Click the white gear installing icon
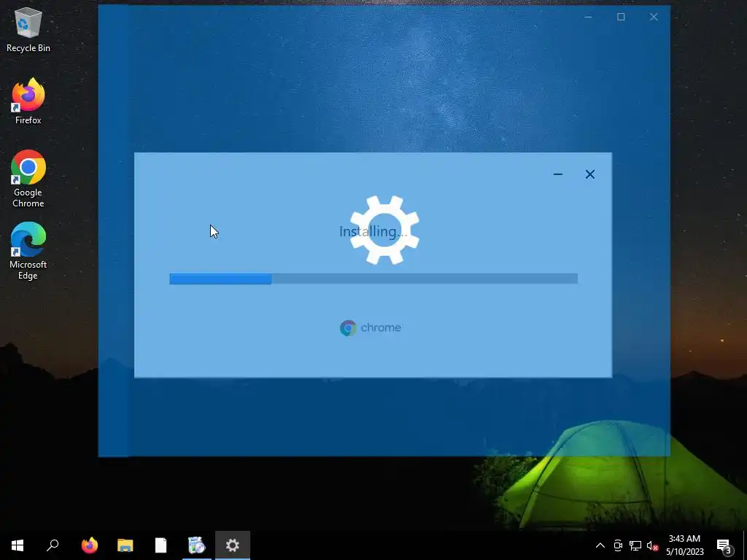The image size is (747, 560). (x=384, y=230)
